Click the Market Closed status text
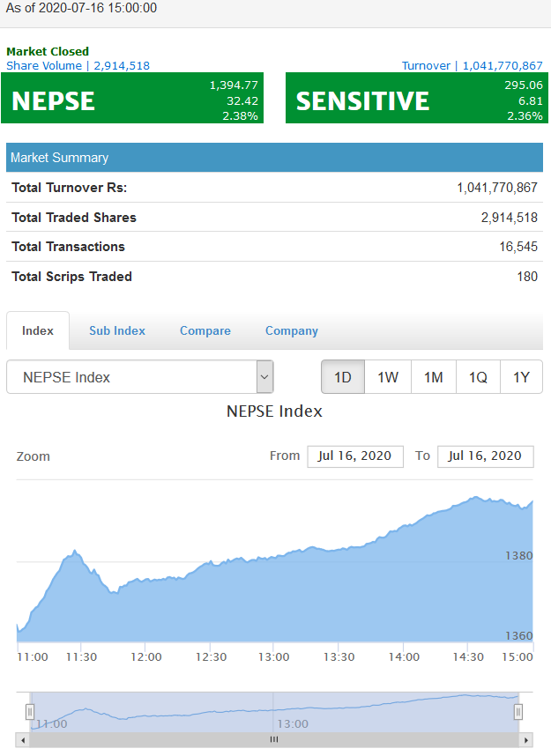The height and width of the screenshot is (756, 551). [48, 52]
